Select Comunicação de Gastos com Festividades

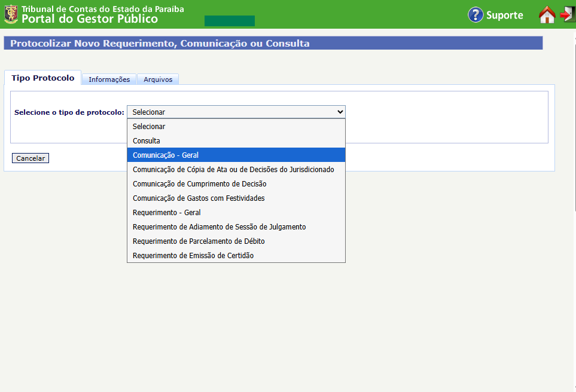coord(236,198)
